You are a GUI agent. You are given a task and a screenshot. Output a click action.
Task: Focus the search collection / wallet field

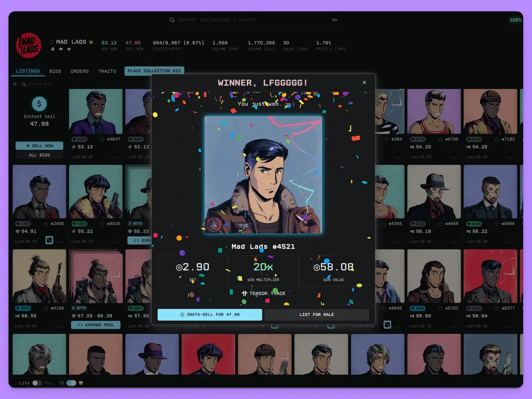click(x=254, y=20)
